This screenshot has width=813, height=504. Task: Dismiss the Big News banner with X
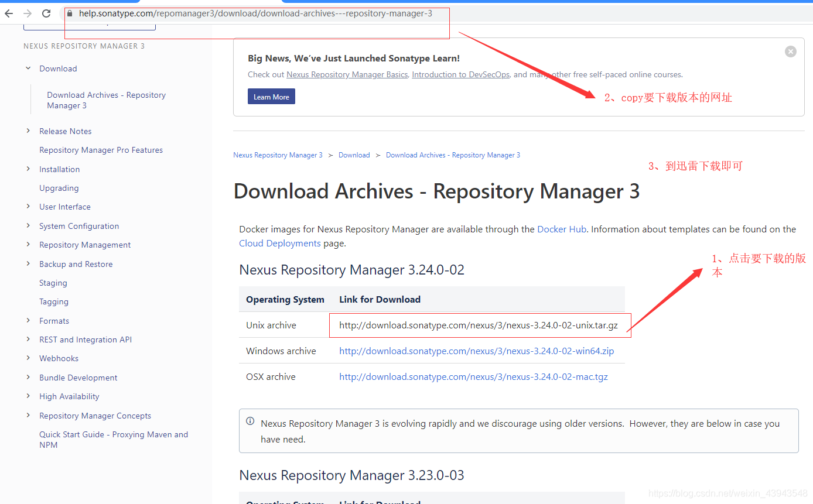(x=791, y=52)
